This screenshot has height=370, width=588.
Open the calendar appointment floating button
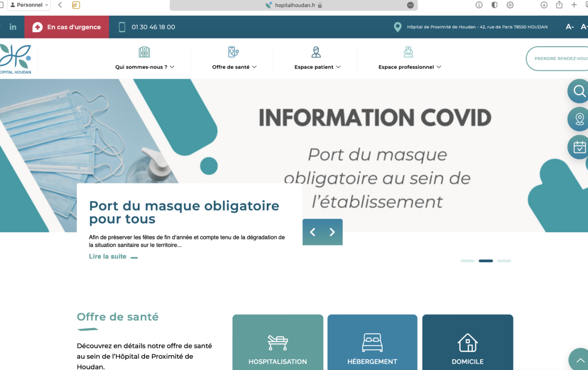coord(579,147)
